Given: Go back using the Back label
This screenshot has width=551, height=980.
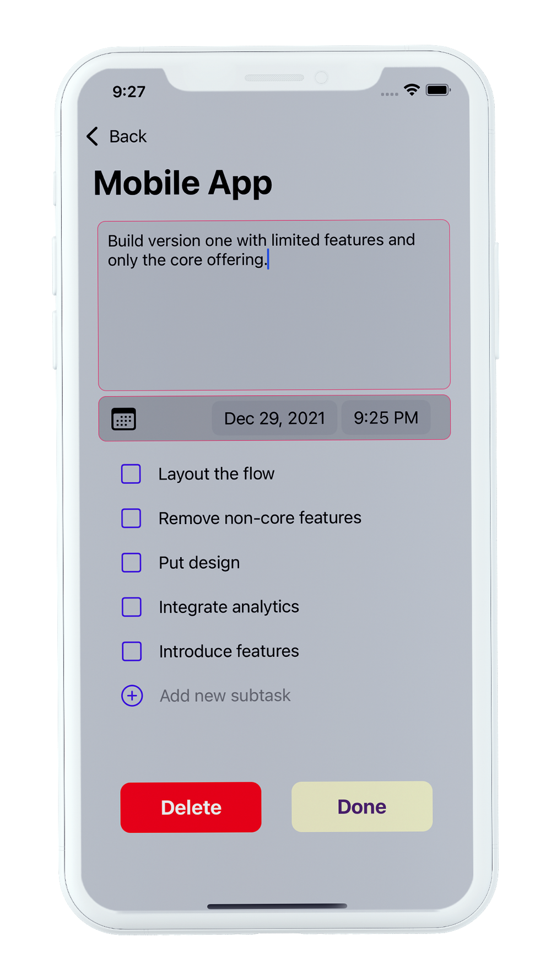Looking at the screenshot, I should click(128, 136).
